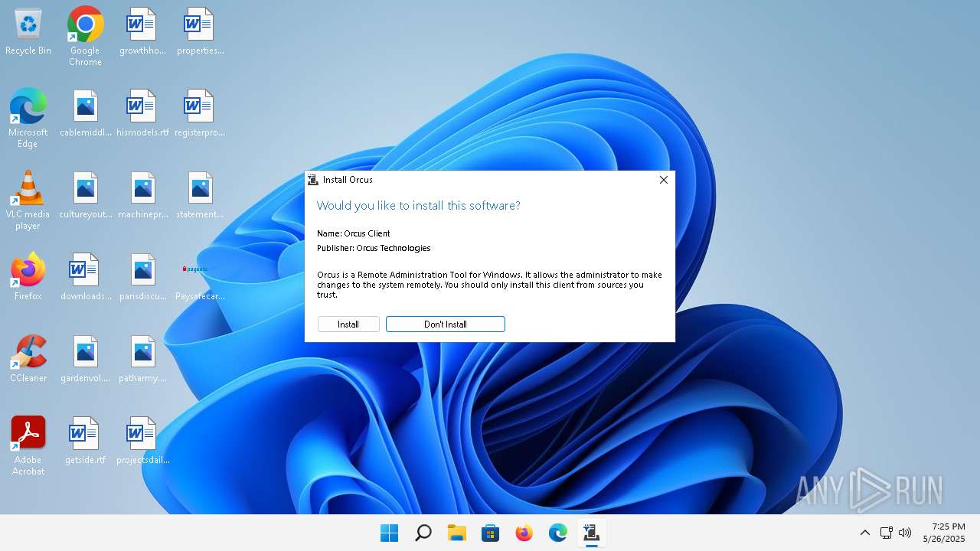
Task: Select the projectsdail... document icon
Action: point(142,442)
